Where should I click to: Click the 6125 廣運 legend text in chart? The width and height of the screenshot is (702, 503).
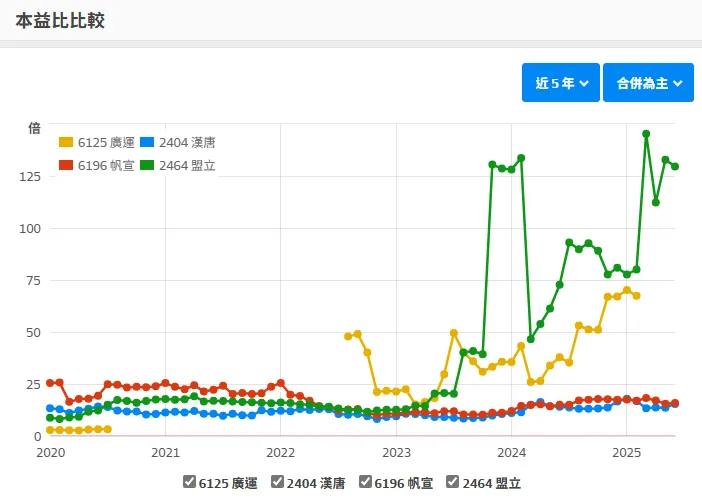(106, 143)
